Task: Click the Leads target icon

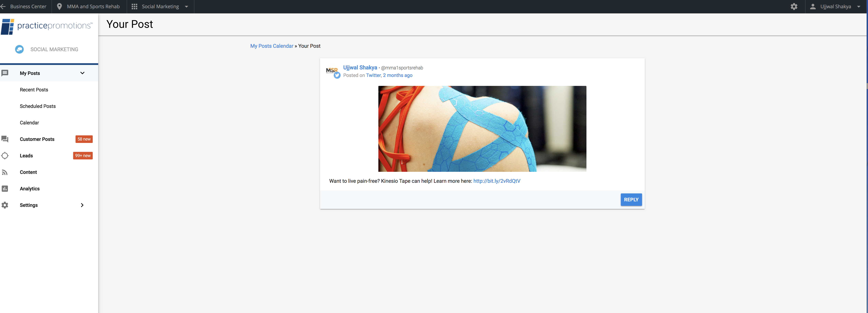Action: [x=5, y=155]
